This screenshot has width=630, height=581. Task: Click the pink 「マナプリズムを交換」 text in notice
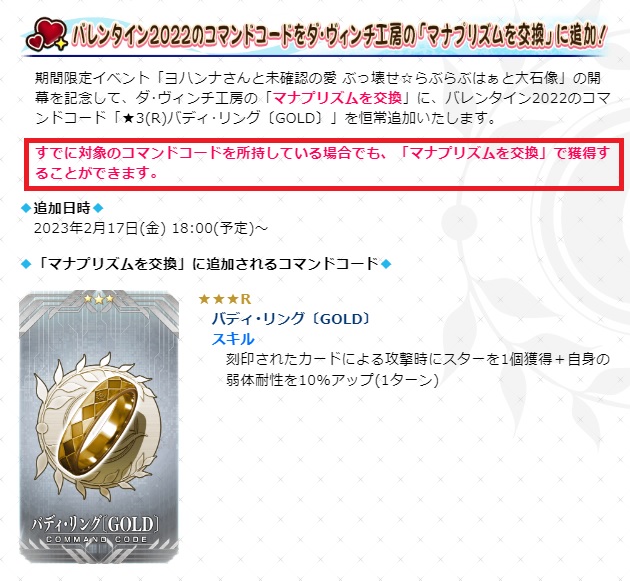[x=475, y=153]
